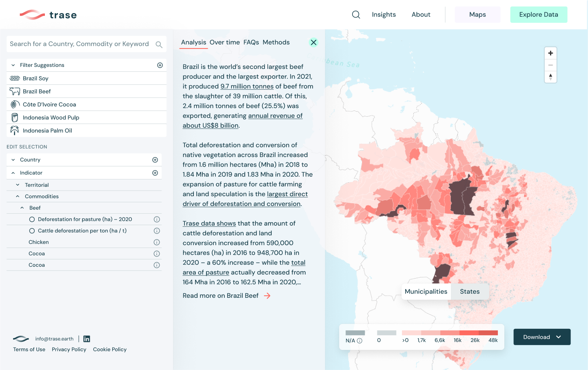Go to About in top navigation
The width and height of the screenshot is (588, 370).
421,15
